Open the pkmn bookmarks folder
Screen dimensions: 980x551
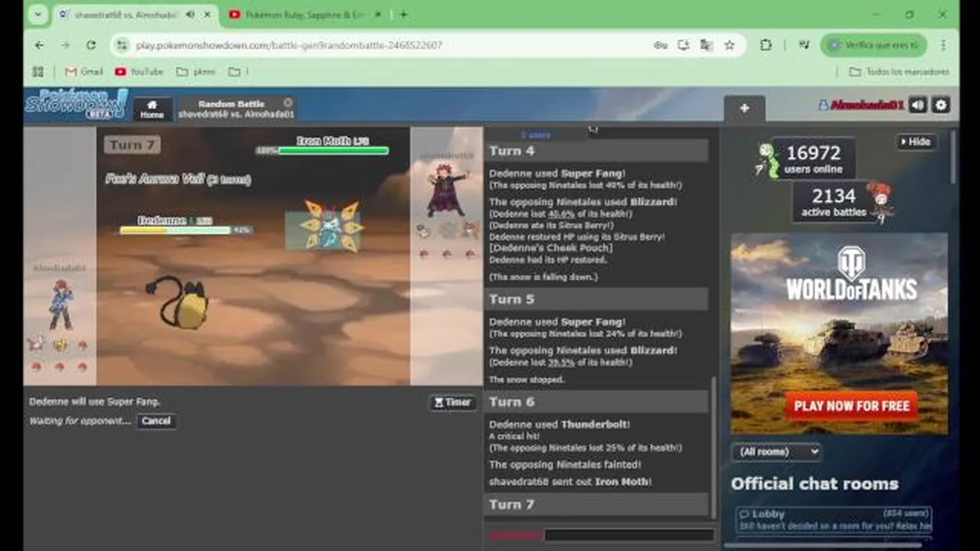click(196, 71)
